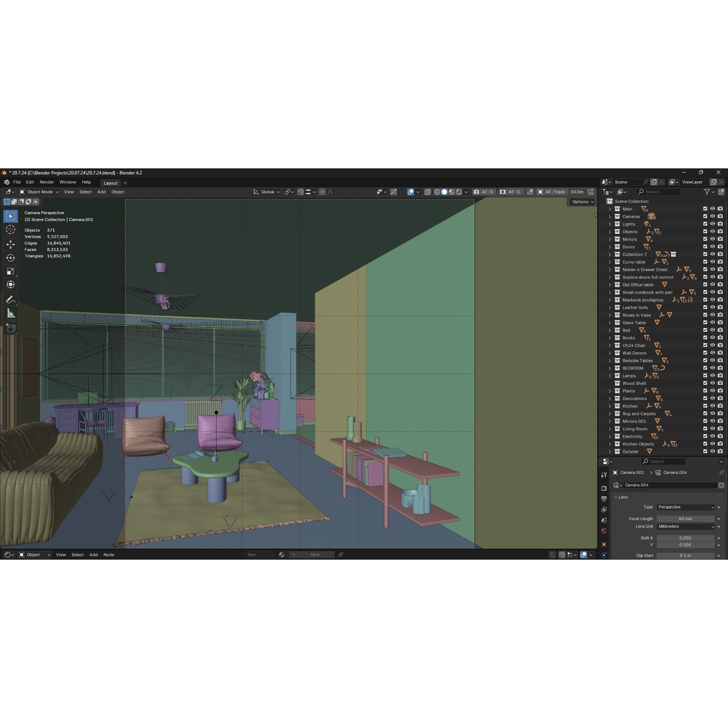The width and height of the screenshot is (728, 728).
Task: Open the Object properties tab in sidebar
Action: pos(604,544)
